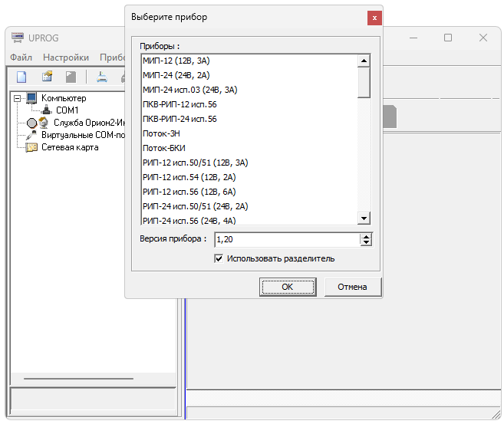
Task: Select Служба Орион2 tree item label
Action: (89, 123)
